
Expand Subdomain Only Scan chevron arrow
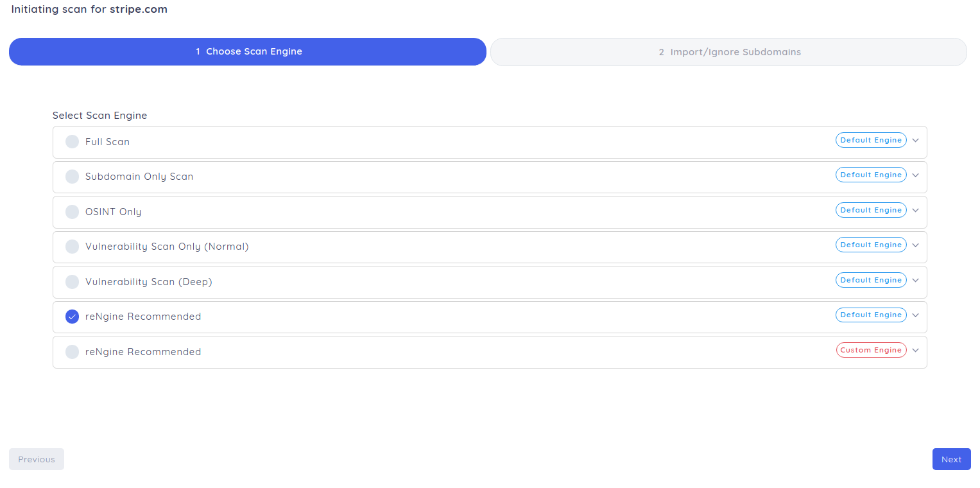915,175
